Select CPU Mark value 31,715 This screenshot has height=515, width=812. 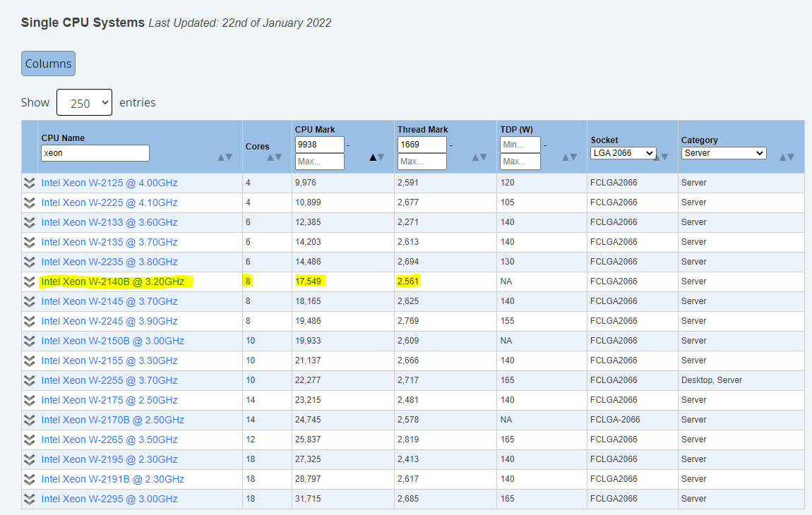pyautogui.click(x=308, y=499)
